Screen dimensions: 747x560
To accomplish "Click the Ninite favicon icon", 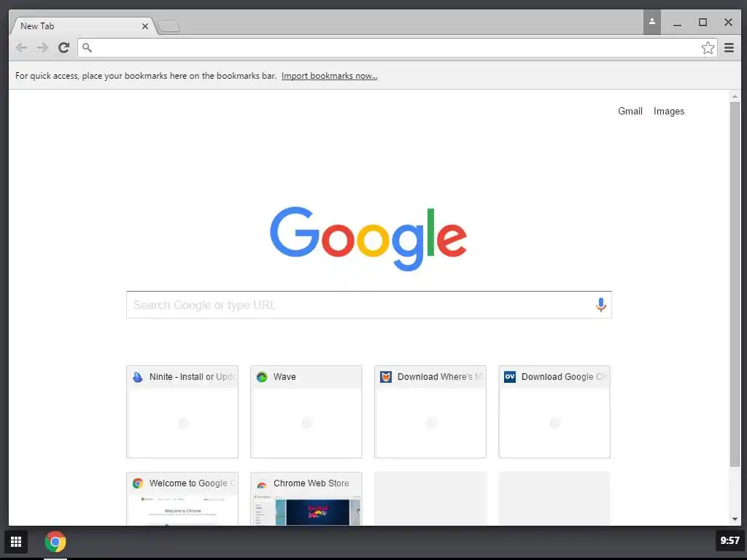I will point(138,377).
